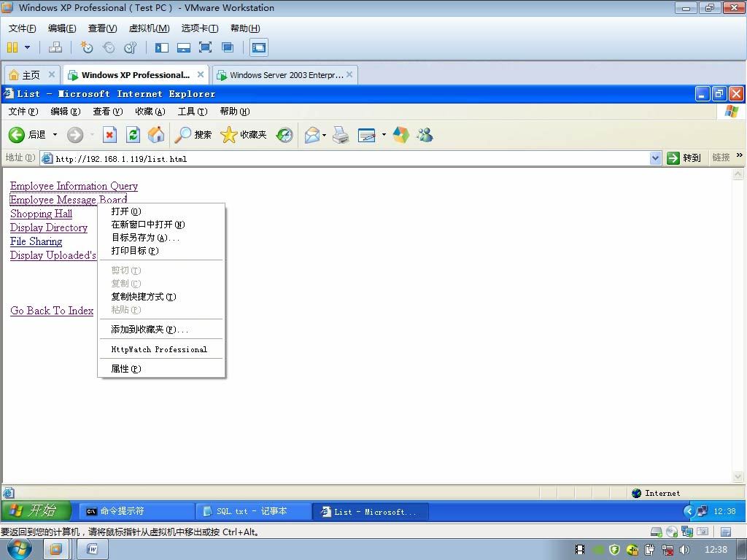Click the VMware revert to snapshot icon
Screen dimensions: 747x560
109,47
